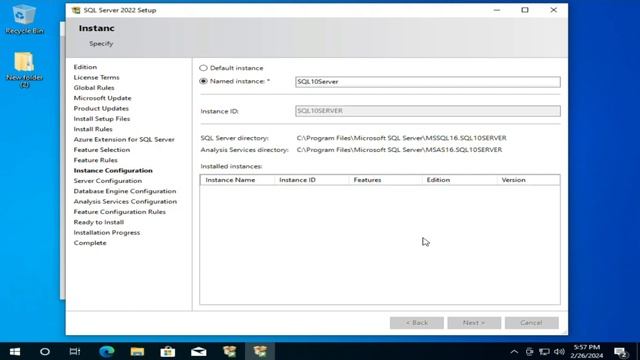Screen dimensions: 640x360
Task: Click the Back button
Action: (416, 322)
